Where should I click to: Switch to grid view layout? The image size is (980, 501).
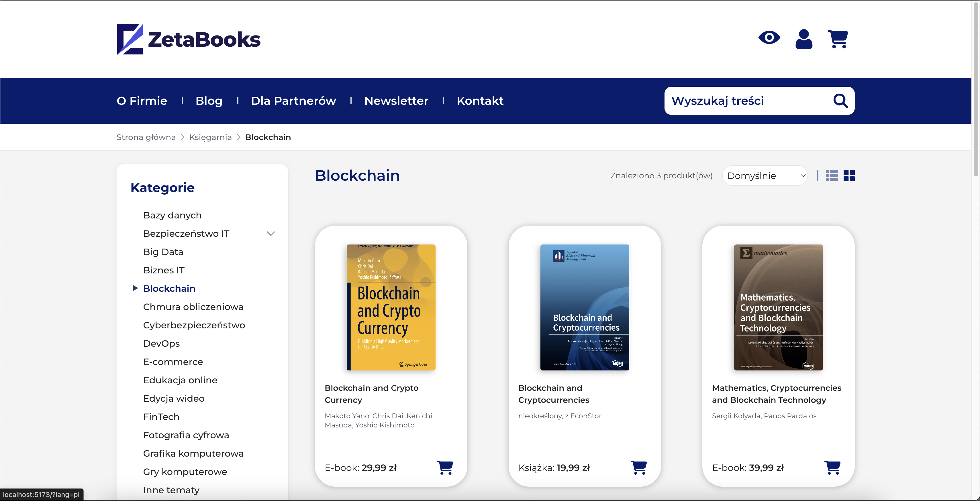pos(849,175)
